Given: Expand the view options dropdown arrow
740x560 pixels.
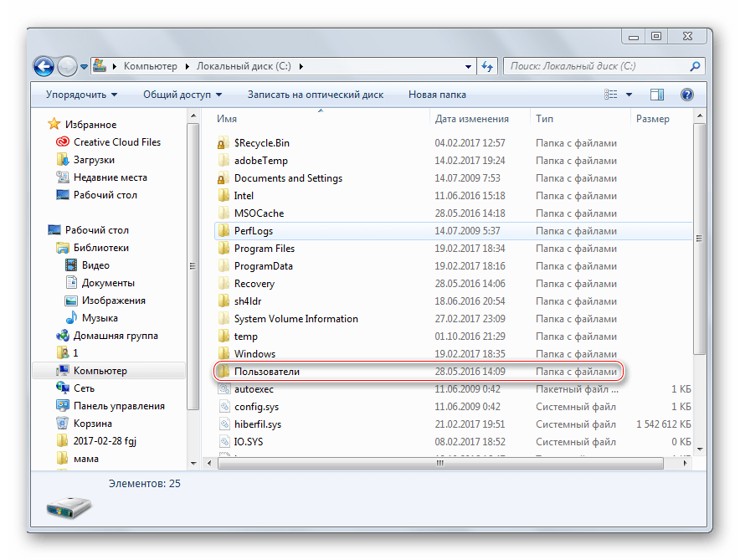Looking at the screenshot, I should click(x=630, y=95).
